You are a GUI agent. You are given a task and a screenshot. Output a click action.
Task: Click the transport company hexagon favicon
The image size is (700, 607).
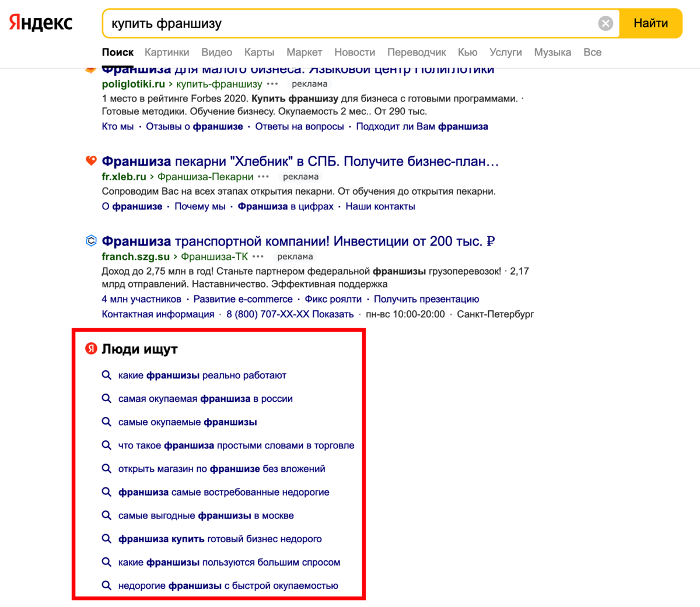click(91, 240)
